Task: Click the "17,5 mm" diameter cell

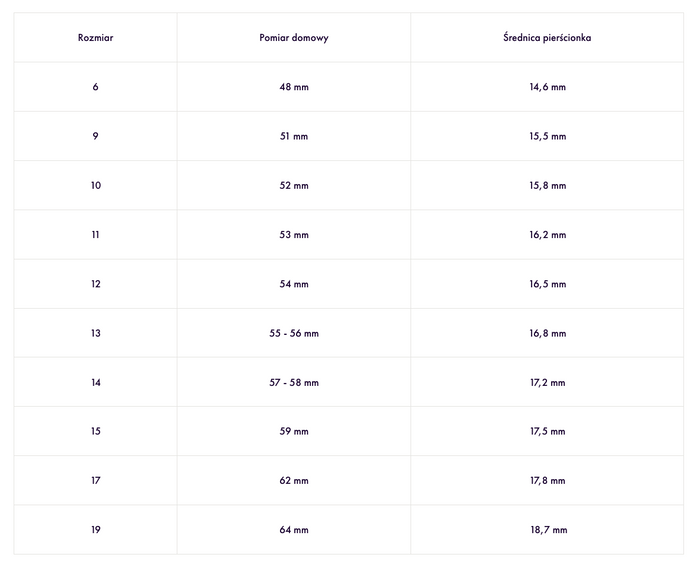Action: tap(547, 431)
